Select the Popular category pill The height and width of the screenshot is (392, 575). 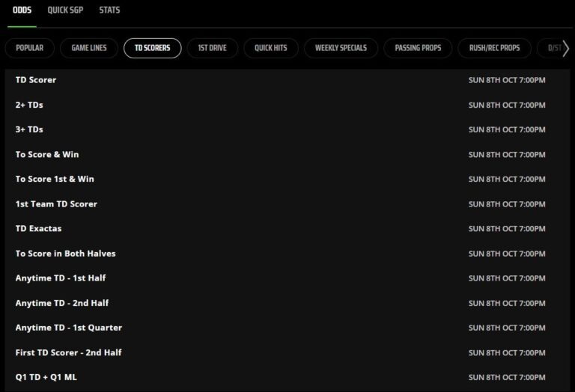(29, 48)
